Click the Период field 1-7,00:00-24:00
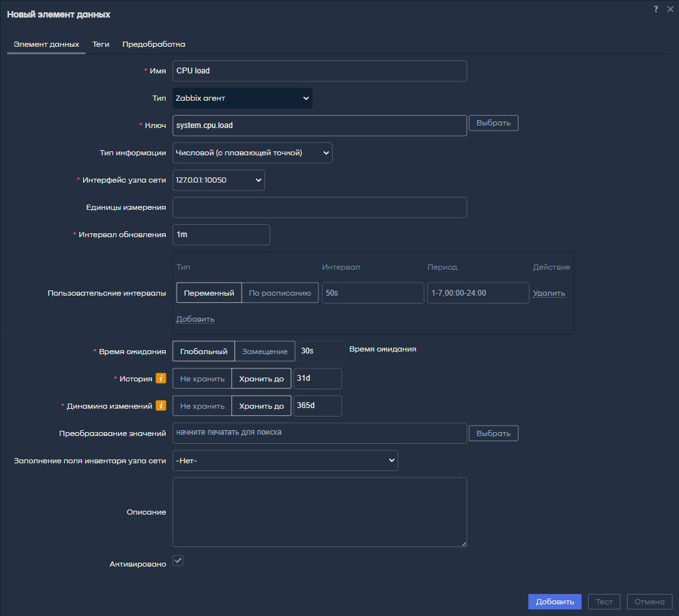 tap(478, 293)
